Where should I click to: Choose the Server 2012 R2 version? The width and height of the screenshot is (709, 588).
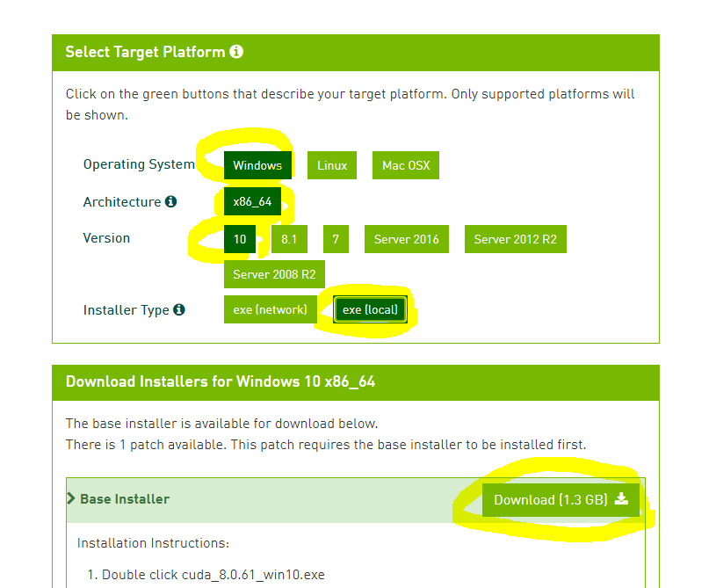(516, 239)
